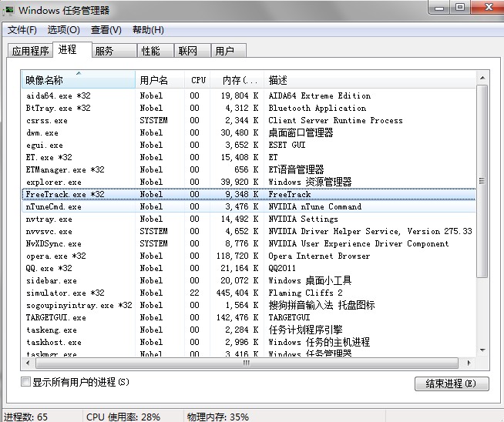Select the FreeTrack.exe *32 process
Screen dimensions: 504x422
249,194
